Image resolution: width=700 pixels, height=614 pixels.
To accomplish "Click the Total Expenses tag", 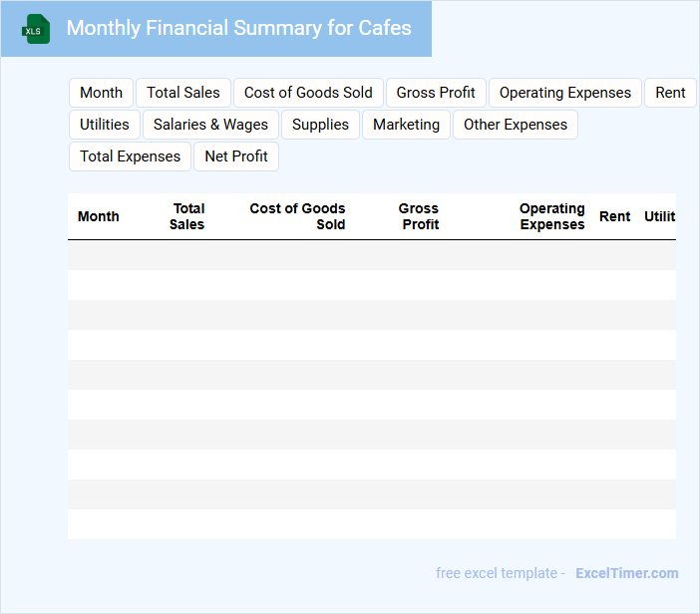I will click(130, 156).
